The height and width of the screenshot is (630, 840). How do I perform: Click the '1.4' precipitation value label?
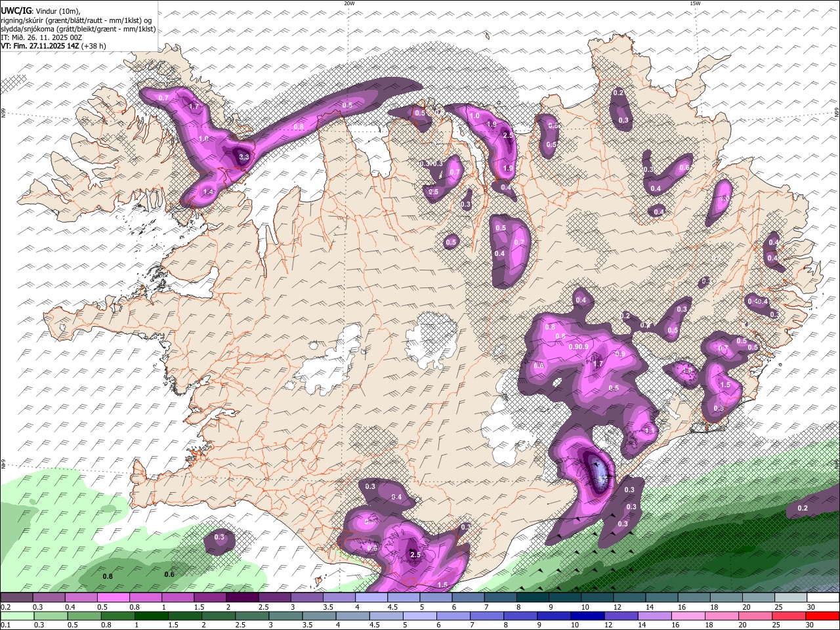pos(209,192)
